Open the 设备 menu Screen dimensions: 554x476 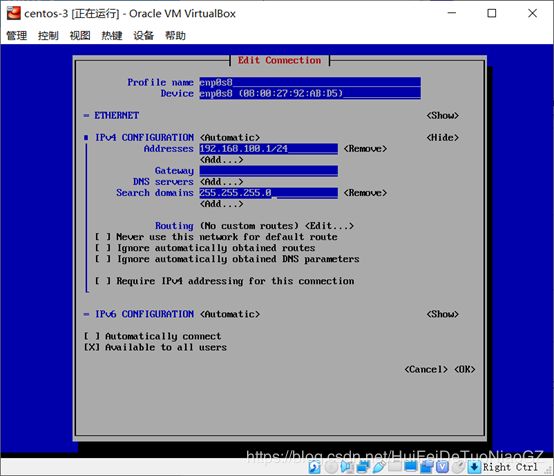pyautogui.click(x=143, y=35)
